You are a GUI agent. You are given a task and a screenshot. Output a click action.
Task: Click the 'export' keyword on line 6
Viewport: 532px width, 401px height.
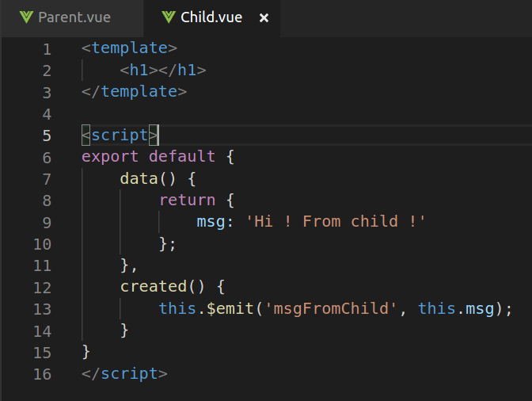point(110,157)
